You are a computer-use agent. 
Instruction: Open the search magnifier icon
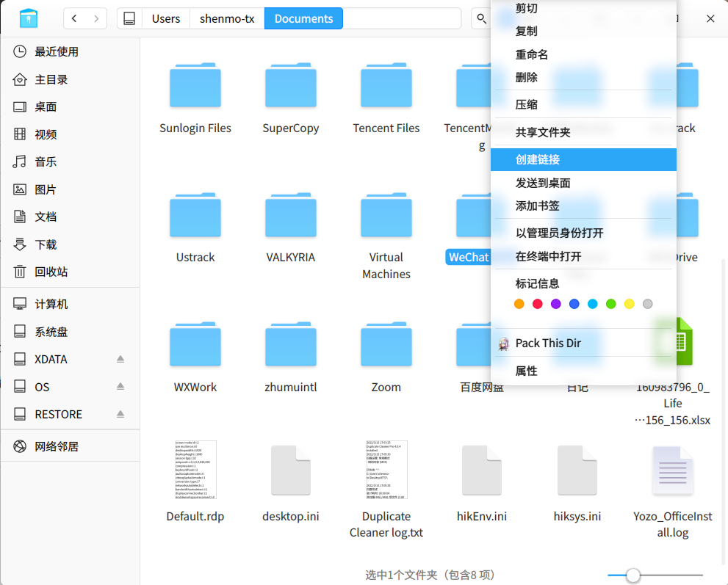[x=481, y=18]
